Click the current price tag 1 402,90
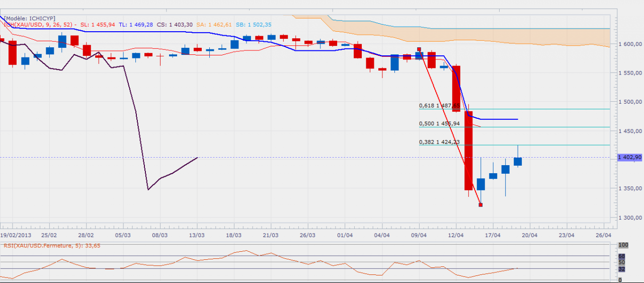644x283 pixels. click(629, 158)
